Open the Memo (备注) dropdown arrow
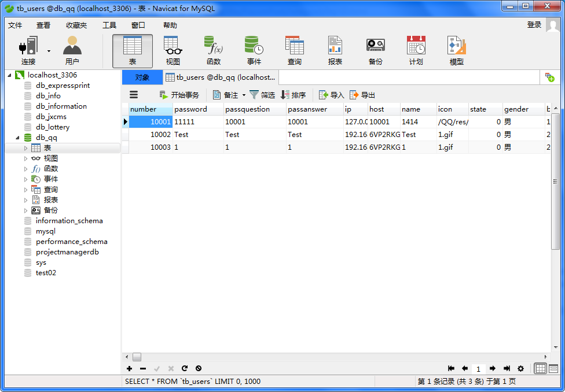This screenshot has width=565, height=392. point(244,95)
